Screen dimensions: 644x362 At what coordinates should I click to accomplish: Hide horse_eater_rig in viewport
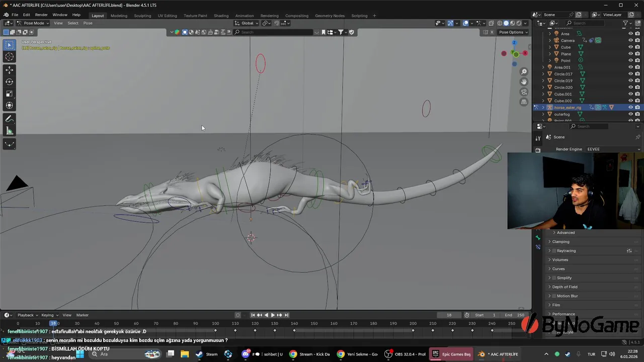[630, 107]
